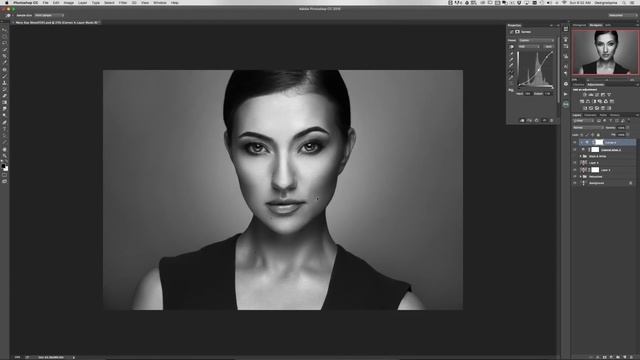The image size is (640, 360).
Task: Toggle visibility of Layer 4
Action: pos(575,163)
